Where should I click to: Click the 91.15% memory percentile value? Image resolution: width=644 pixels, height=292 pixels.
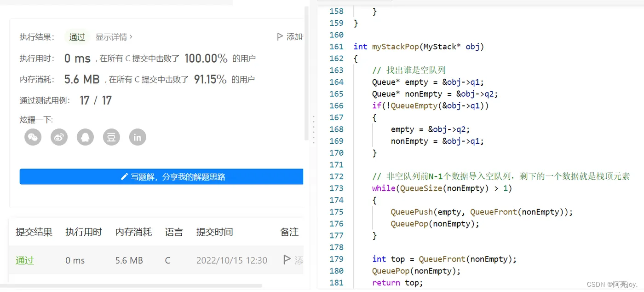[x=210, y=79]
